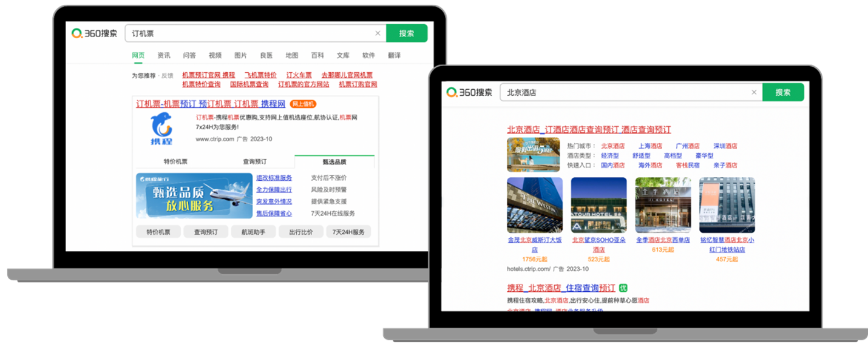Open suggestion 机票订购官网
The image size is (868, 347).
click(x=358, y=84)
